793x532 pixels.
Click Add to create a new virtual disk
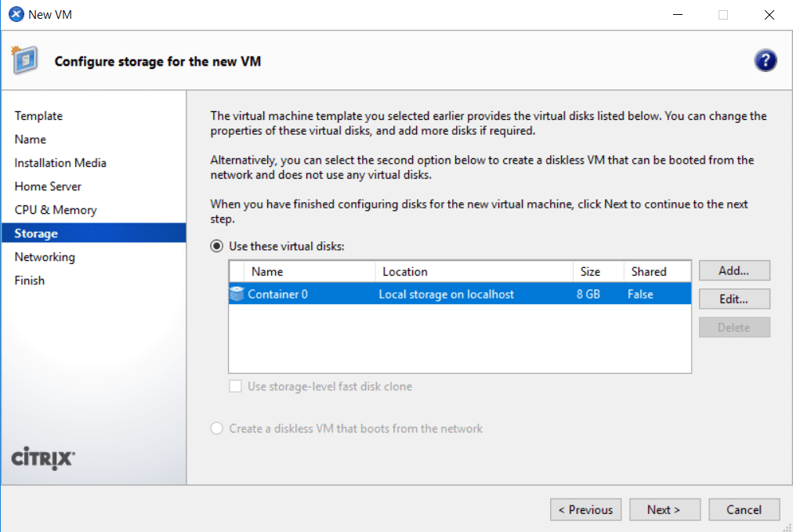tap(733, 270)
